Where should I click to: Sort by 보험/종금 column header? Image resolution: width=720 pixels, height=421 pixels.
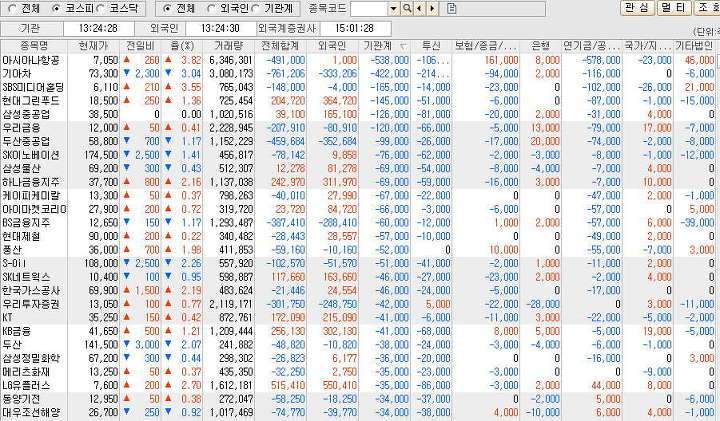coord(486,46)
